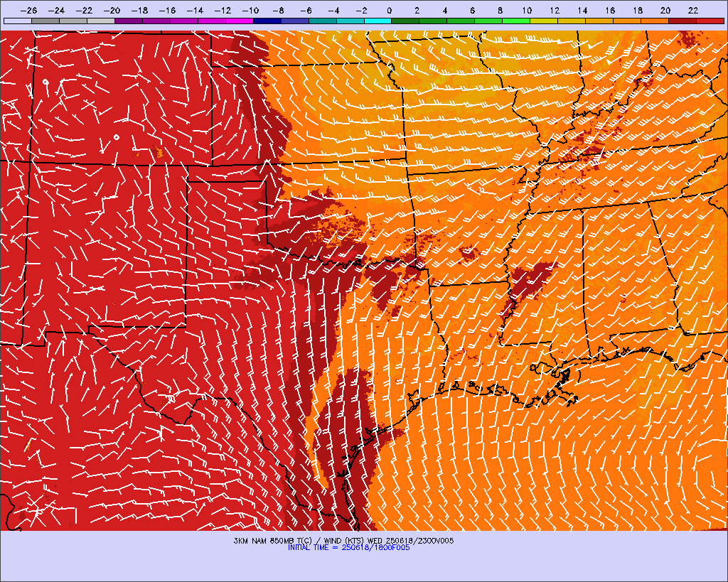Click the -8 scale label
This screenshot has height=582, width=728.
(x=278, y=10)
